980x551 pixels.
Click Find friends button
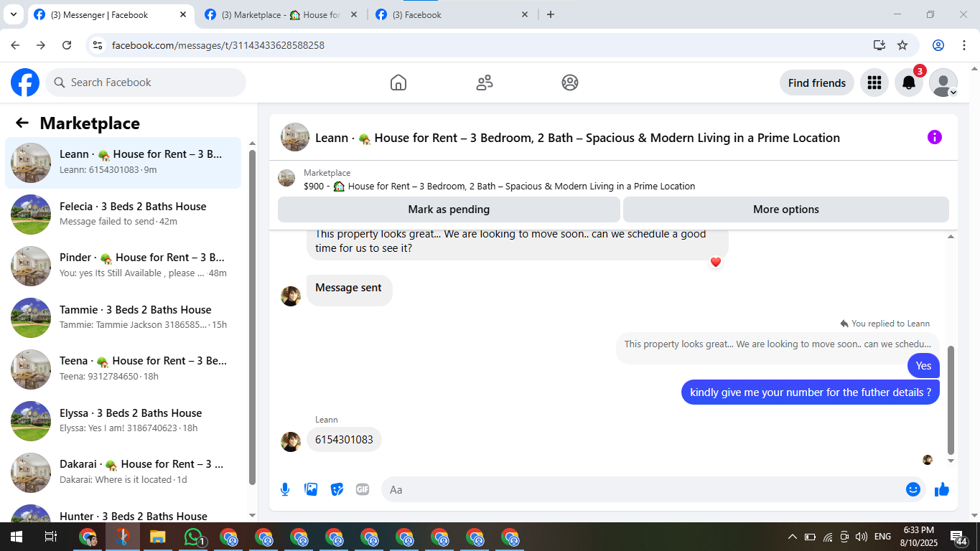coord(817,83)
